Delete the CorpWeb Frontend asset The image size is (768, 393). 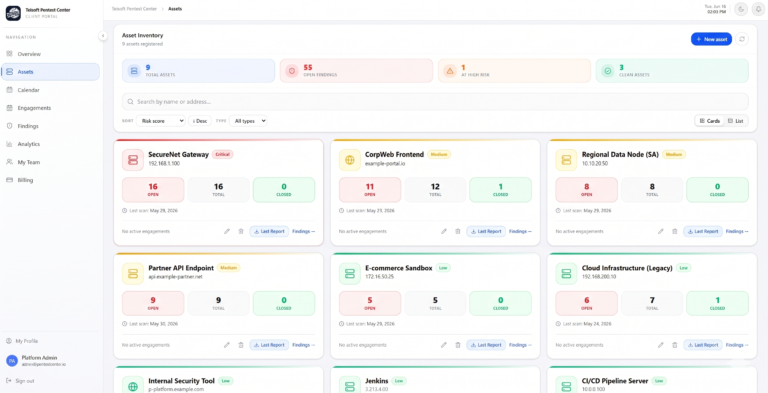pos(457,231)
